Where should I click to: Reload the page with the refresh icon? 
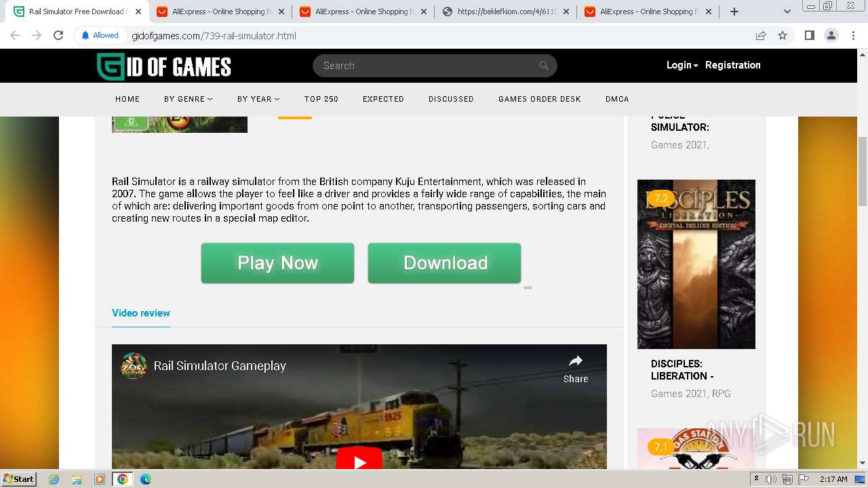coord(58,36)
